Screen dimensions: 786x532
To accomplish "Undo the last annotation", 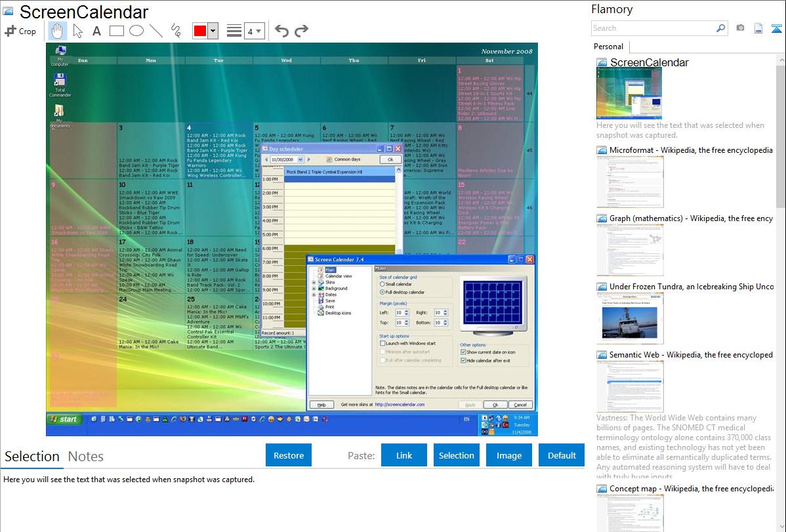I will click(x=281, y=31).
